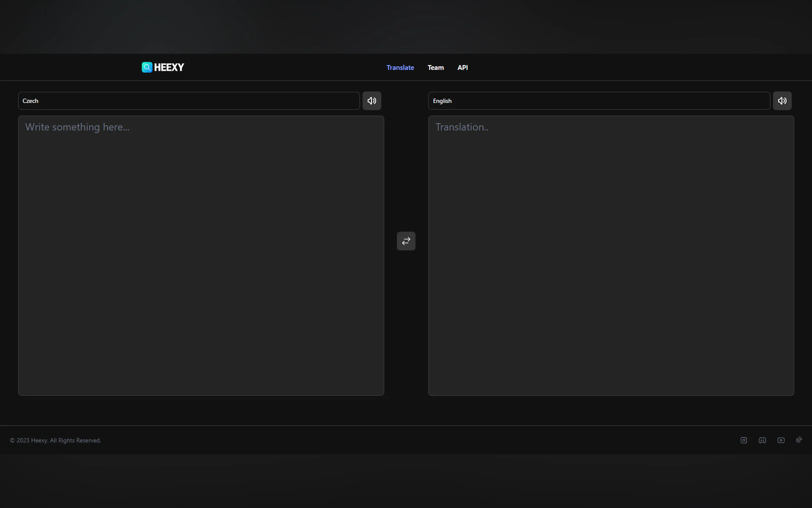Go to the Translate page in navigation
The image size is (812, 508).
pyautogui.click(x=400, y=67)
